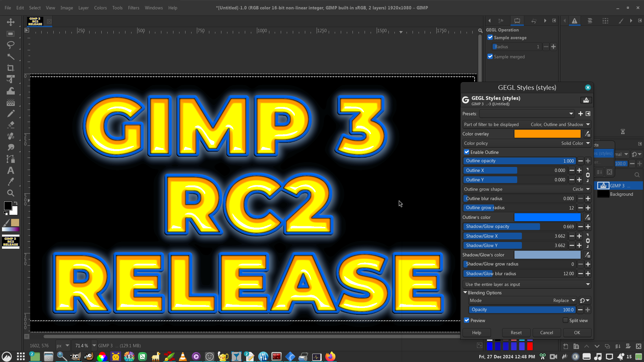
Task: Open the Colors menu
Action: 100,8
